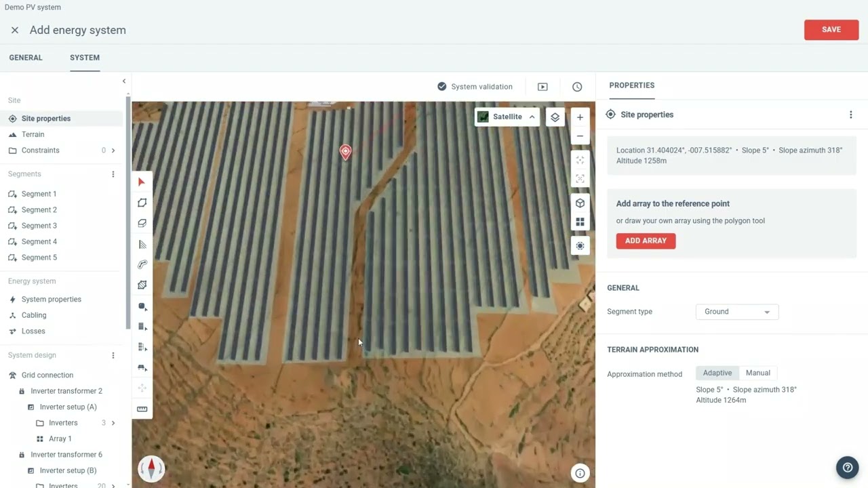The image size is (868, 488).
Task: Select Array 1
Action: 62,439
